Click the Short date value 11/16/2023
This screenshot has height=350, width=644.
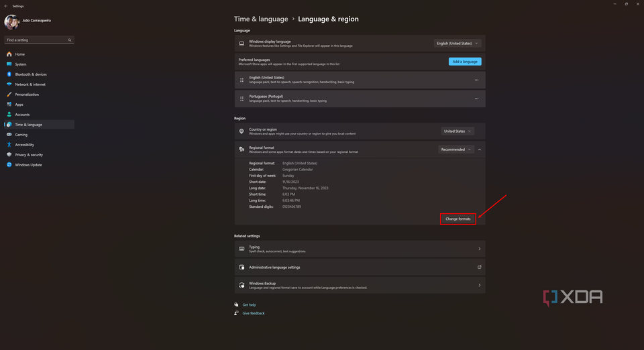pyautogui.click(x=290, y=182)
